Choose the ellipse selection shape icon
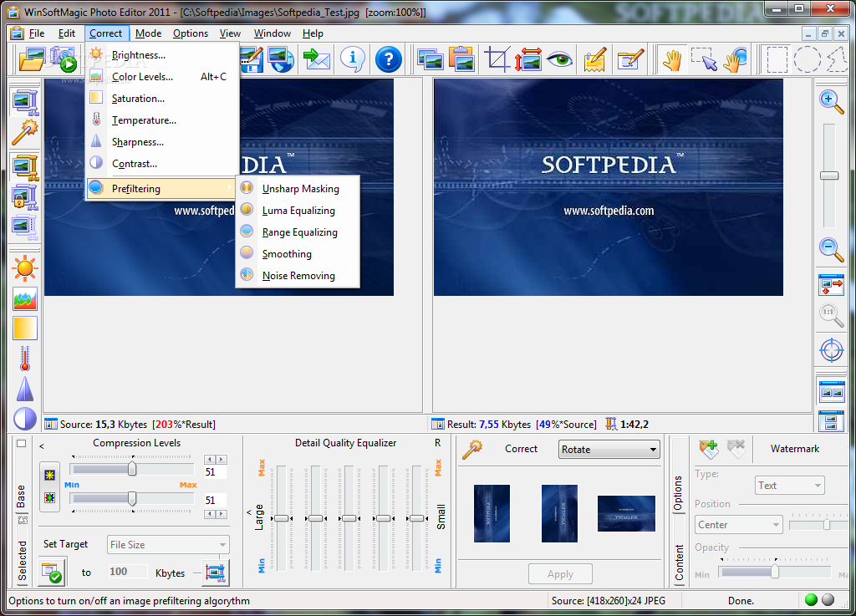 click(x=807, y=59)
